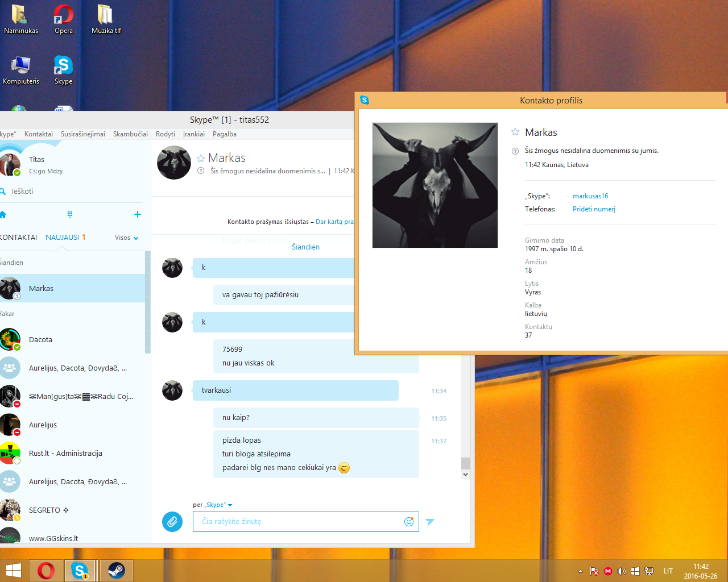Click the markusas16 Skype name link
728x582 pixels.
point(590,196)
